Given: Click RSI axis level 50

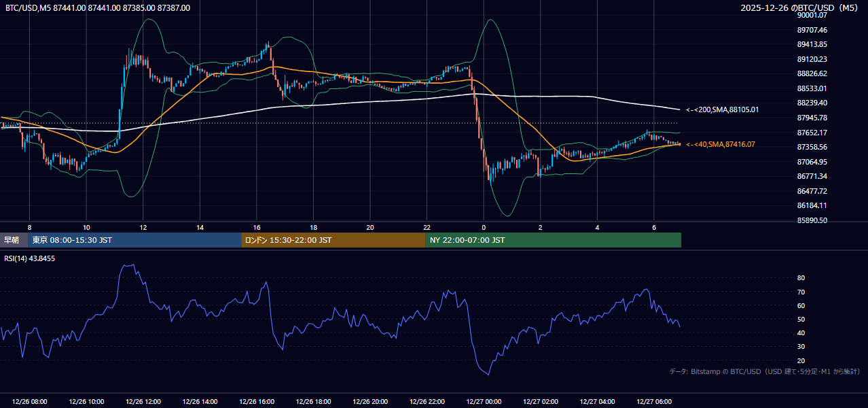Looking at the screenshot, I should click(801, 319).
